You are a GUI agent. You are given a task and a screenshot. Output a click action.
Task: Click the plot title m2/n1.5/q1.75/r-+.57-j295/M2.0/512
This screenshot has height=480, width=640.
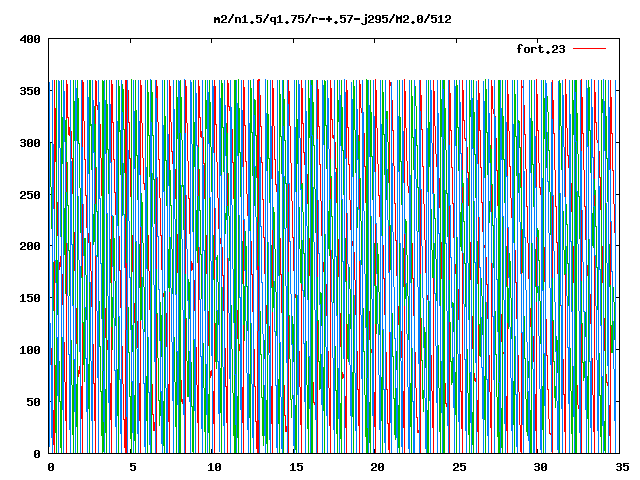332,19
